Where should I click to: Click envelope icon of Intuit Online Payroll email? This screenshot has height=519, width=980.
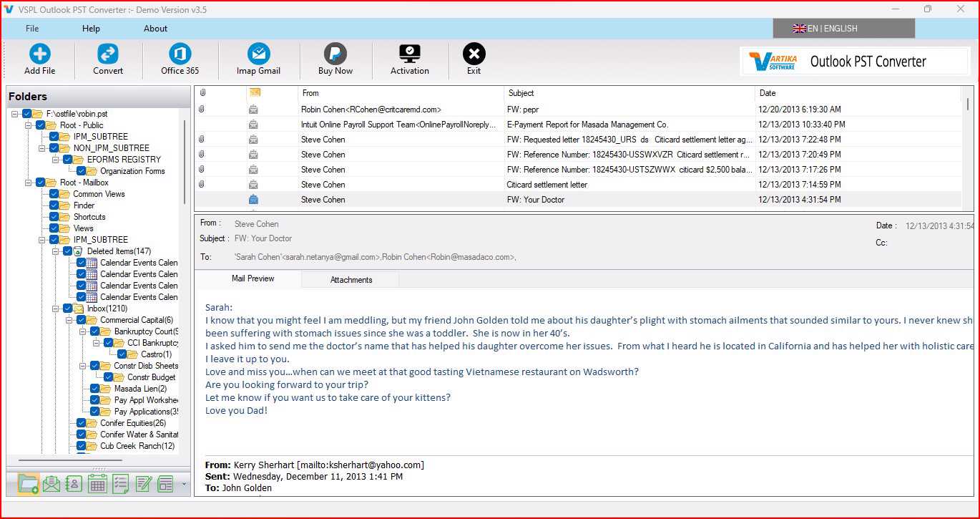coord(253,125)
